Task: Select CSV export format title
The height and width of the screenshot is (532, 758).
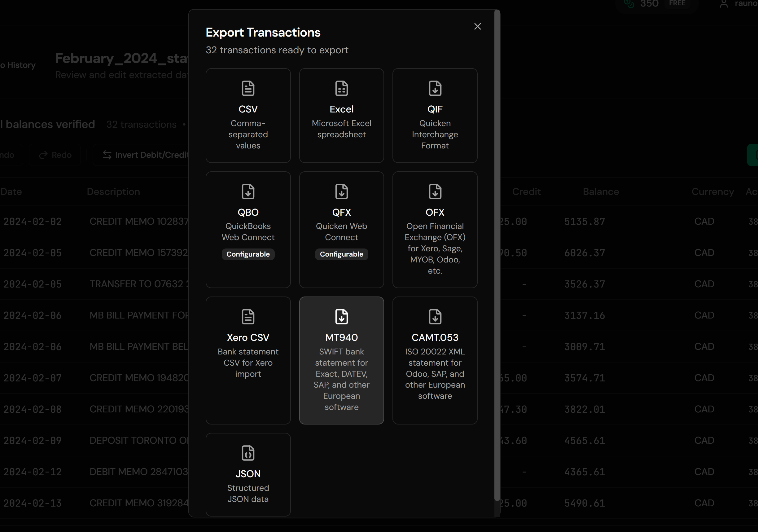Action: pos(248,109)
